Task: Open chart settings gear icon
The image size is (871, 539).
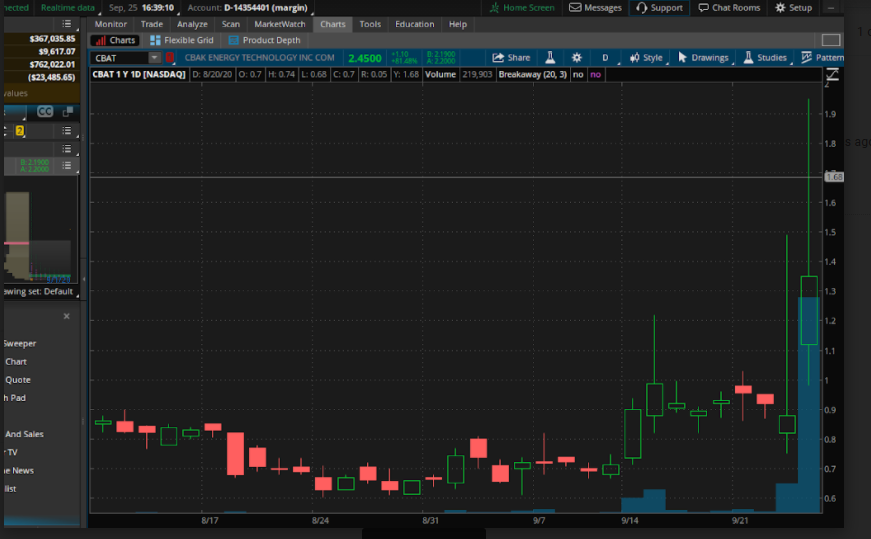Action: point(577,58)
